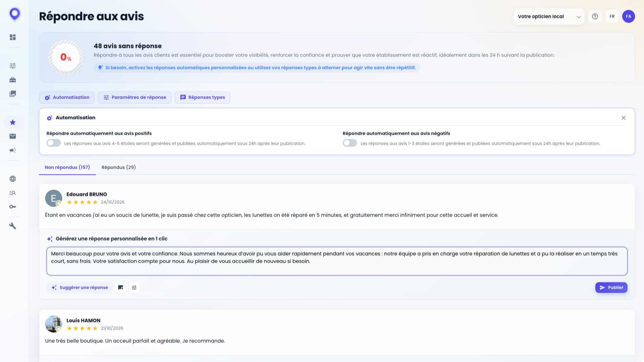Click inside the reply text box
This screenshot has height=362, width=644.
(x=337, y=261)
